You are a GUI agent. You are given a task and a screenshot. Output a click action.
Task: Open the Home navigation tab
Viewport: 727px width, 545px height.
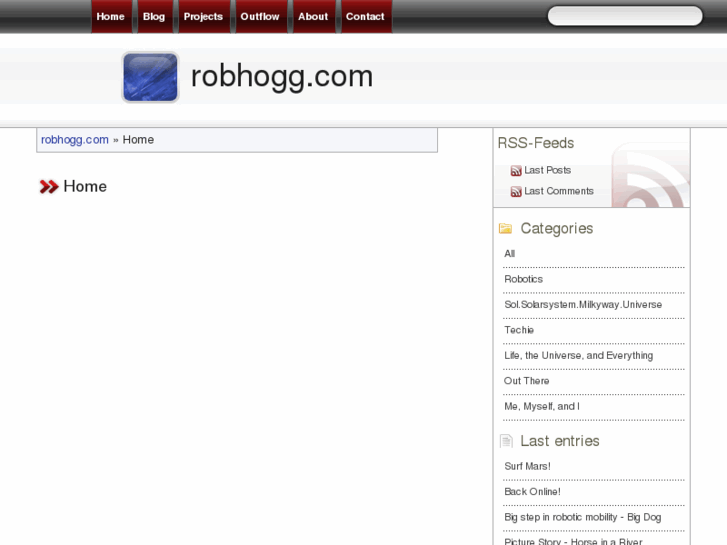coord(111,17)
